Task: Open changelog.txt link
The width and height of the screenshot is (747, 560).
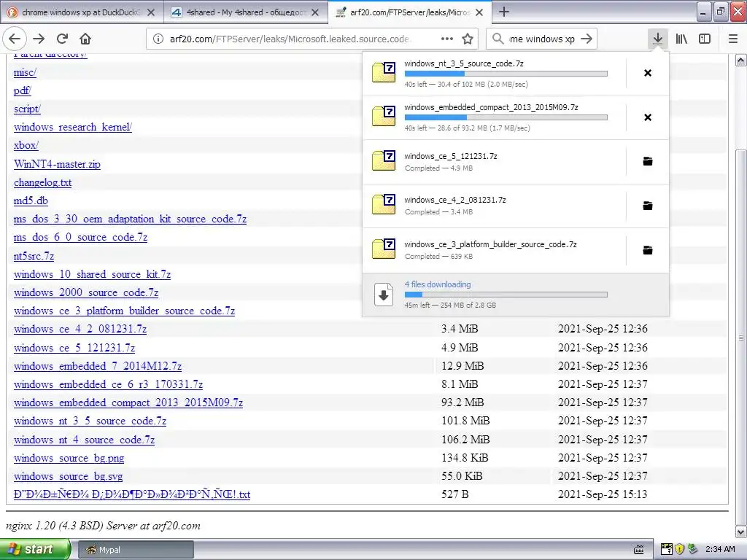Action: (x=43, y=182)
